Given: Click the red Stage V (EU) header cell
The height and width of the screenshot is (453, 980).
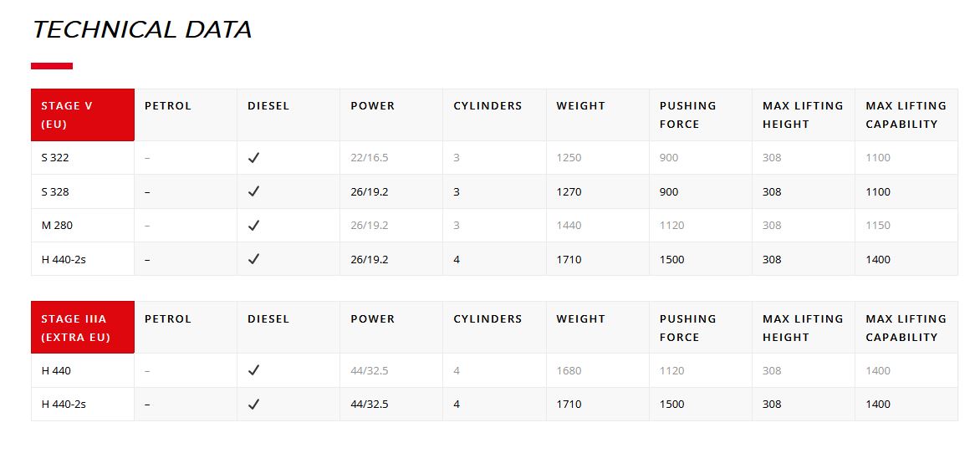Looking at the screenshot, I should [83, 115].
